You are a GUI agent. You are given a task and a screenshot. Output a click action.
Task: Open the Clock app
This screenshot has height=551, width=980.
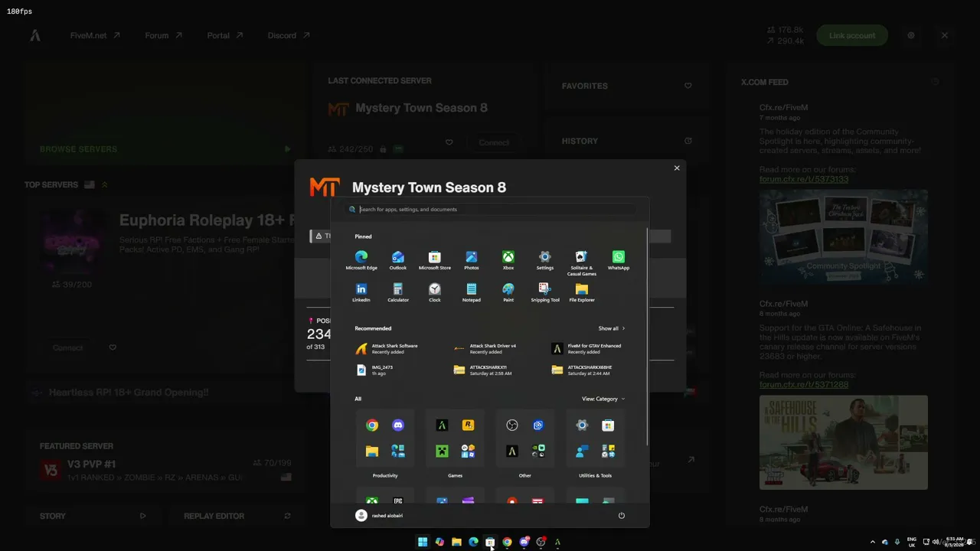[x=435, y=292]
